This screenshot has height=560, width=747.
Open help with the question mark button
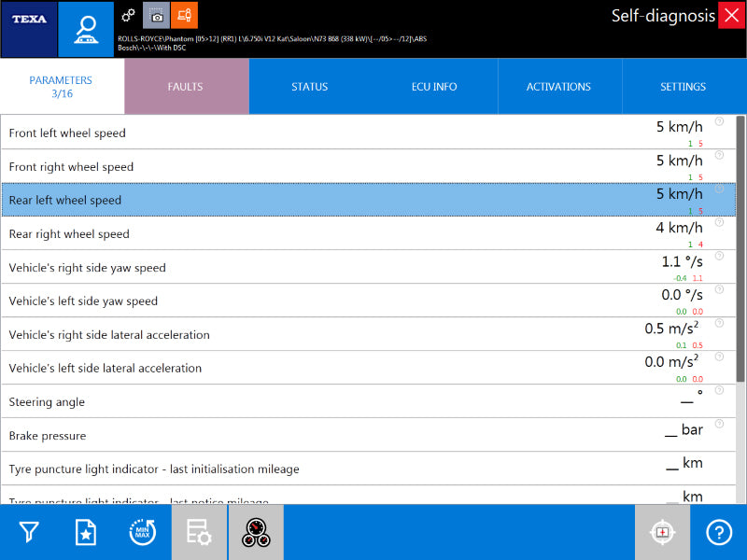(719, 533)
